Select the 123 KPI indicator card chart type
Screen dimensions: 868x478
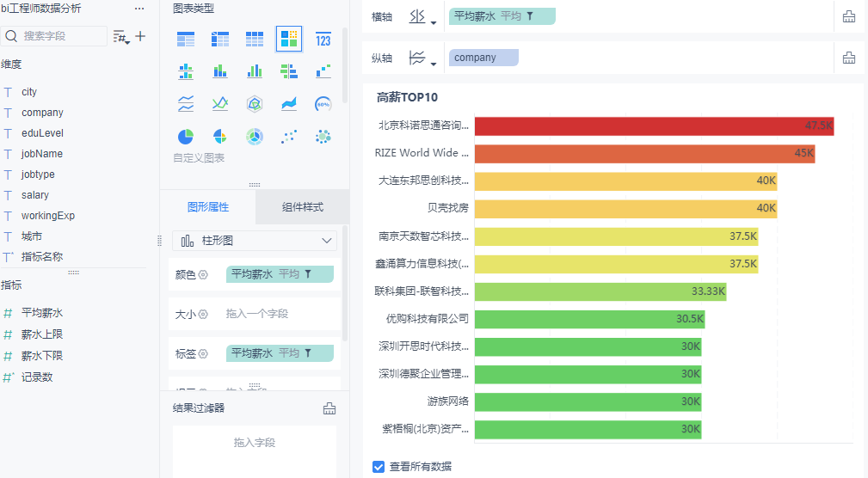[323, 40]
